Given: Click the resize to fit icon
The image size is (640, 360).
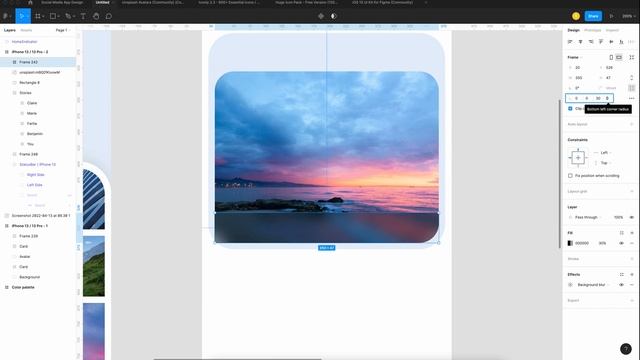Looking at the screenshot, I should [631, 58].
